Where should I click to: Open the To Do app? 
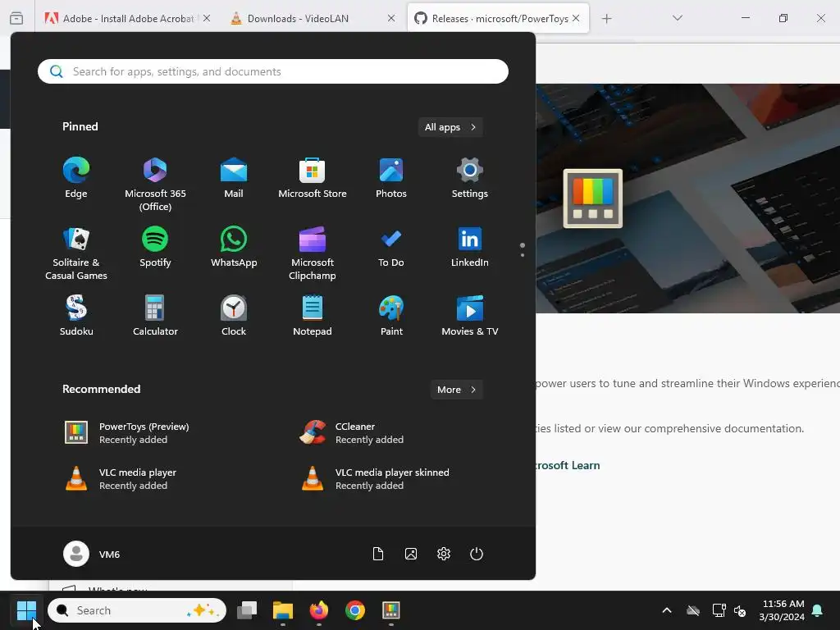391,247
